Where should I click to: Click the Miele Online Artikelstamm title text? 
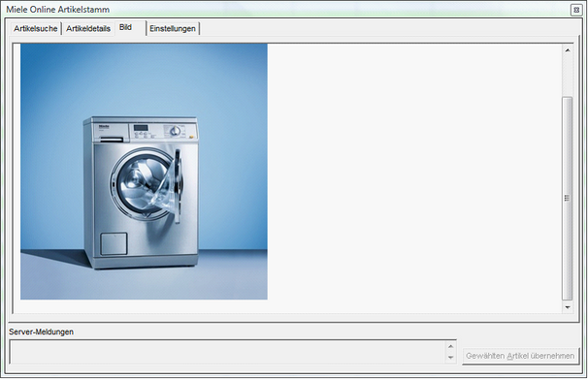(58, 10)
